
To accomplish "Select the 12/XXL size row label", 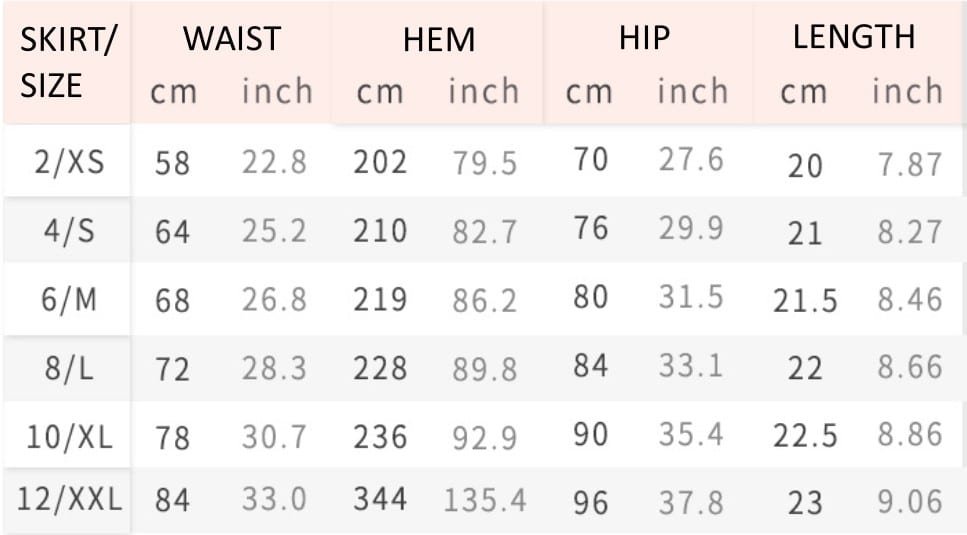I will (69, 499).
